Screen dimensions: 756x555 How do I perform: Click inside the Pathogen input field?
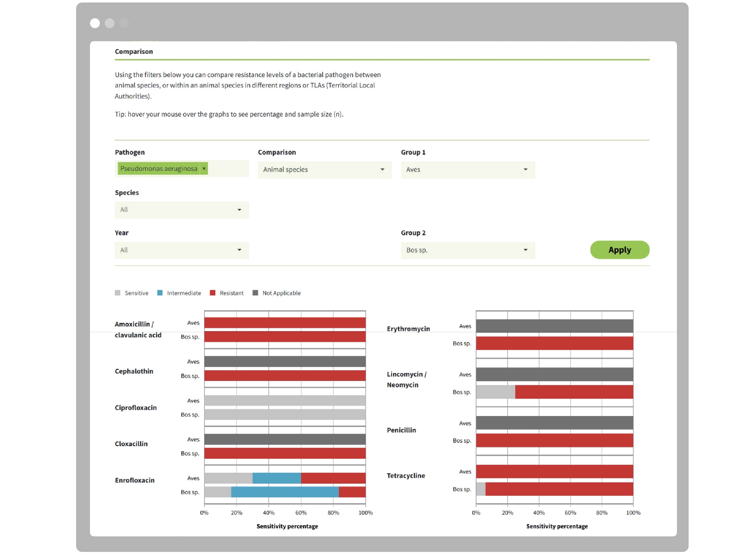pos(228,169)
